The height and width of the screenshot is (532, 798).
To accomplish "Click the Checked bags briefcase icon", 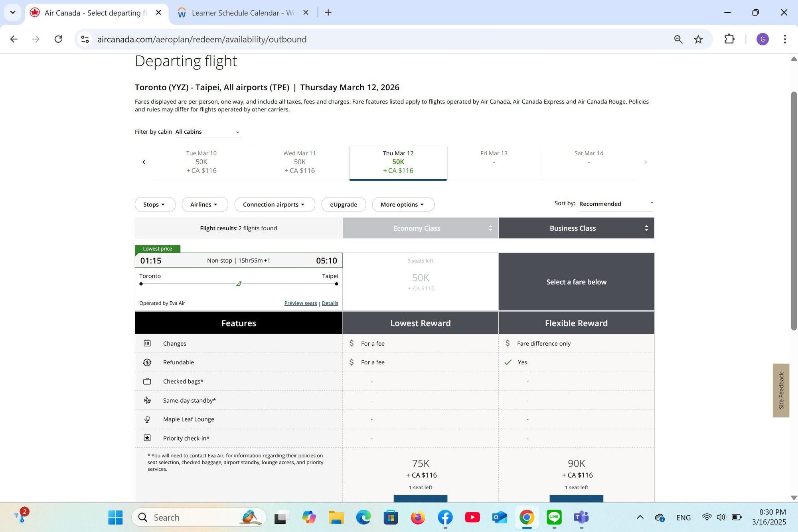I will tap(147, 381).
